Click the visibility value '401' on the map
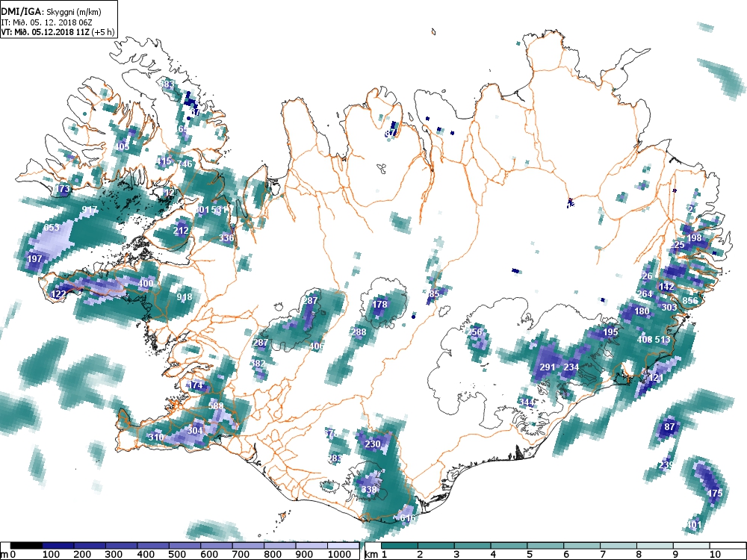The image size is (747, 560). [x=694, y=525]
